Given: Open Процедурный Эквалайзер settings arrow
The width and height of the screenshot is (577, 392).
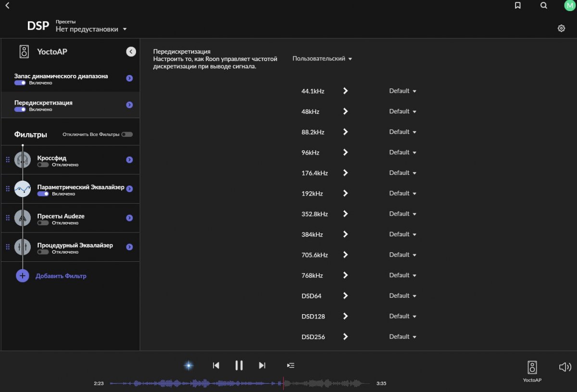Looking at the screenshot, I should pos(129,247).
